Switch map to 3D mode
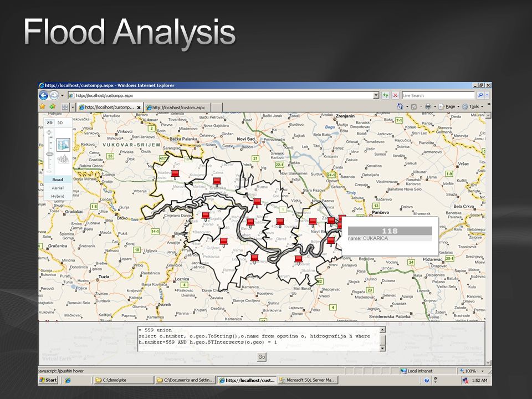532x399 pixels. (60, 123)
